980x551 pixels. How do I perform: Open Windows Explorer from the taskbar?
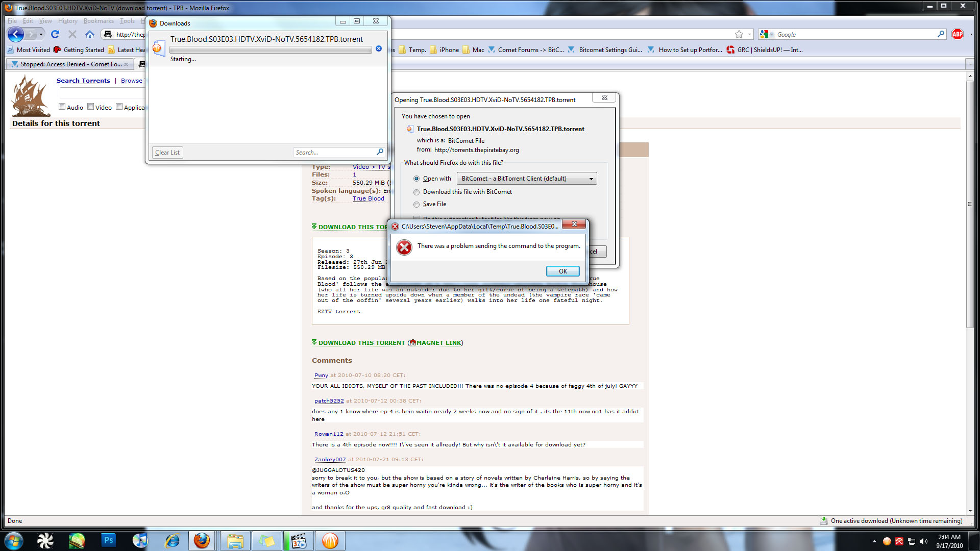[235, 540]
